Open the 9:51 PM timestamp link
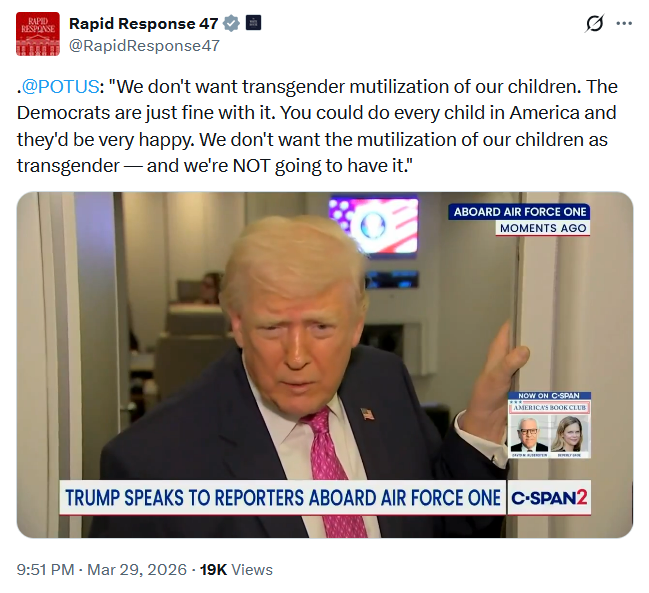This screenshot has width=649, height=593. [45, 570]
